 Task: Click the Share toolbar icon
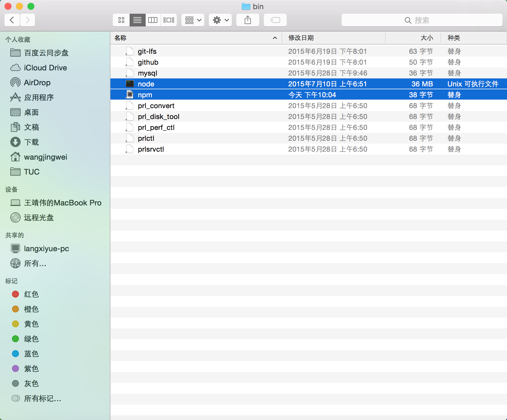tap(248, 20)
